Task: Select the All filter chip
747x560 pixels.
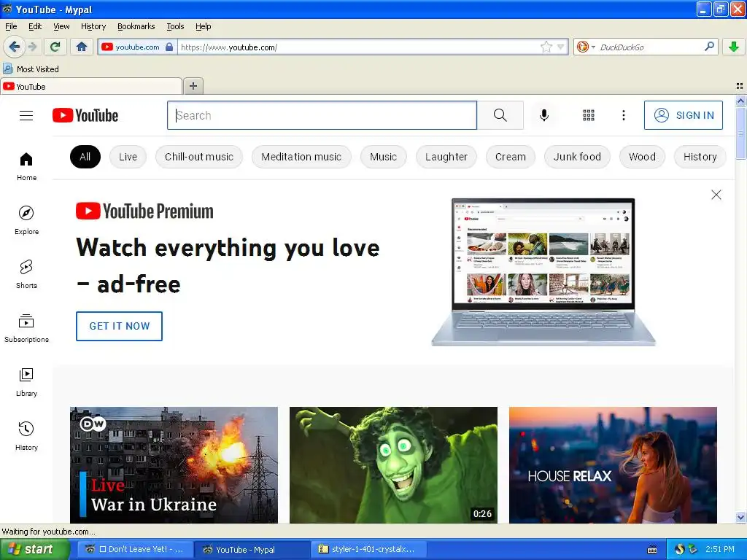Action: (85, 157)
